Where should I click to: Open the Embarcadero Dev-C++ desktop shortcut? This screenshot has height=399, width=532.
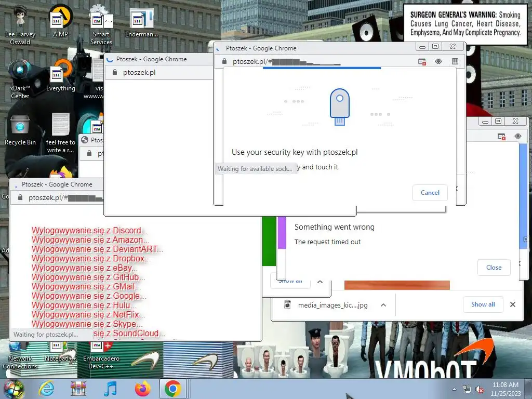click(x=101, y=355)
